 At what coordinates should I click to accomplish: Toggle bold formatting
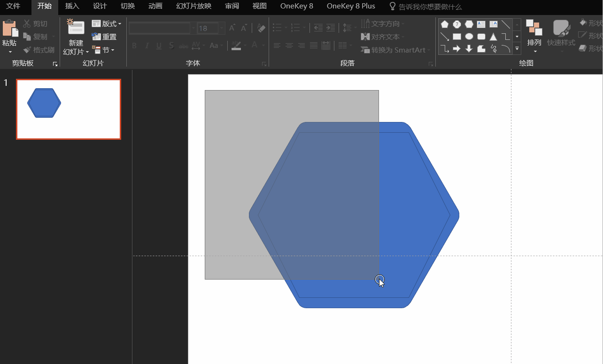(x=134, y=45)
